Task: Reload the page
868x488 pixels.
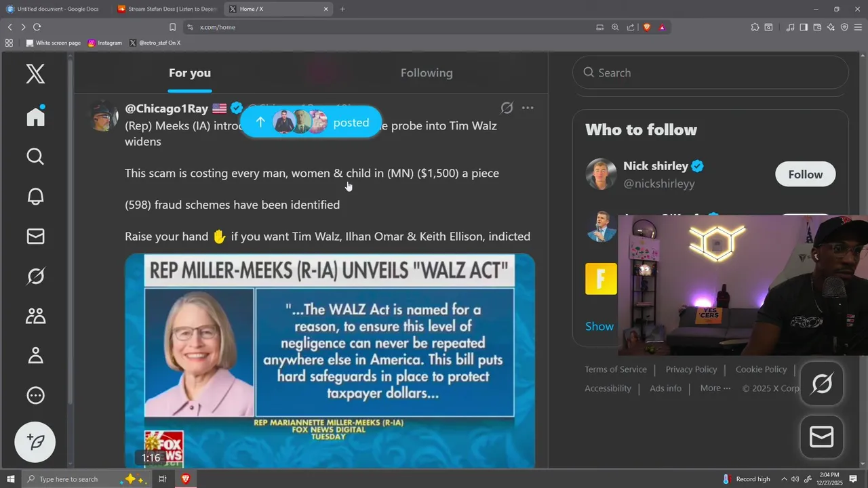Action: 37,27
